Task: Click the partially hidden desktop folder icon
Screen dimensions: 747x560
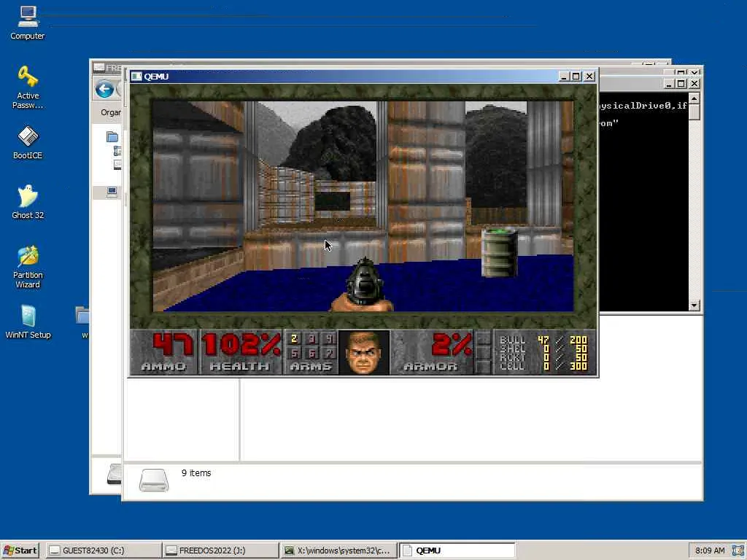Action: tap(82, 316)
